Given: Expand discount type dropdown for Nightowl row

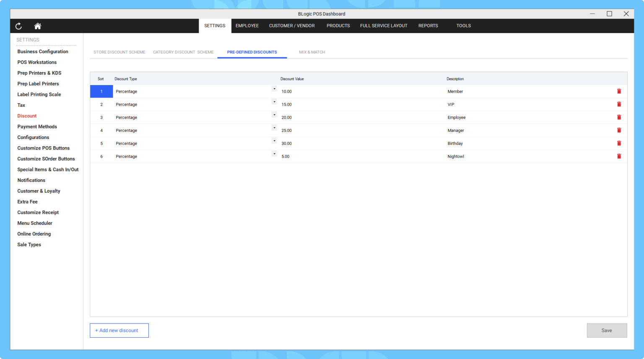Looking at the screenshot, I should coord(274,154).
